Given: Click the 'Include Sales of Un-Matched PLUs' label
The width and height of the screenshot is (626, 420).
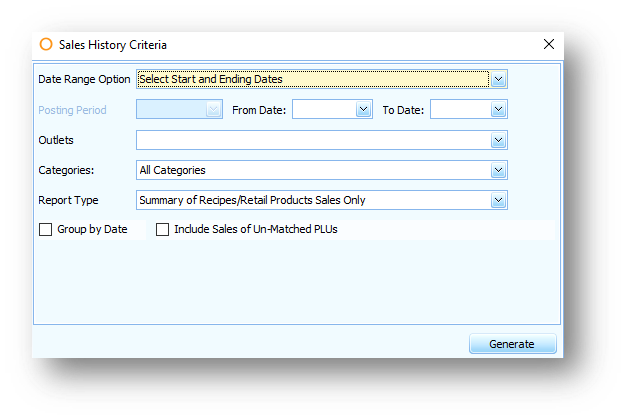Looking at the screenshot, I should (x=256, y=229).
